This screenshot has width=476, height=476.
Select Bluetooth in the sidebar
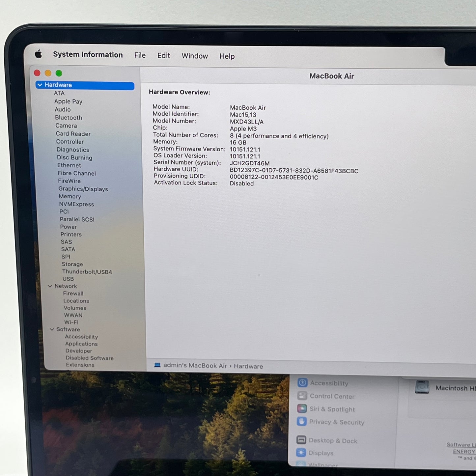tap(69, 118)
